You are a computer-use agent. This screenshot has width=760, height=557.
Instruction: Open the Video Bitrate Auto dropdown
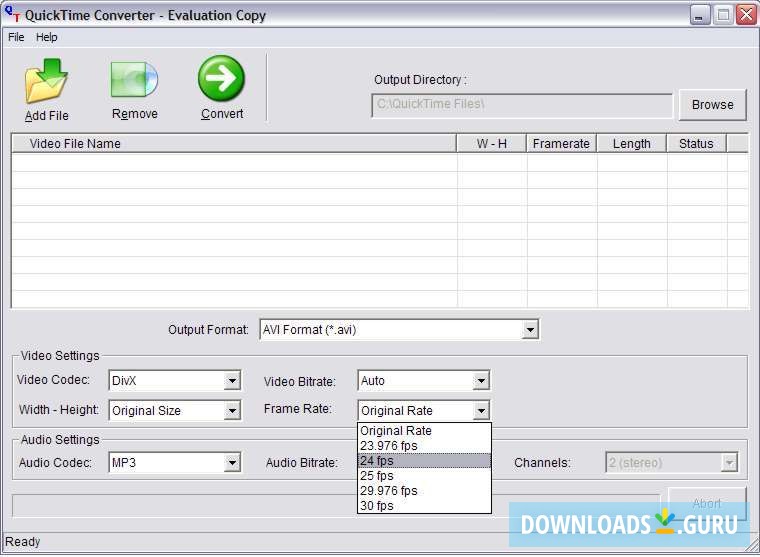click(x=481, y=381)
